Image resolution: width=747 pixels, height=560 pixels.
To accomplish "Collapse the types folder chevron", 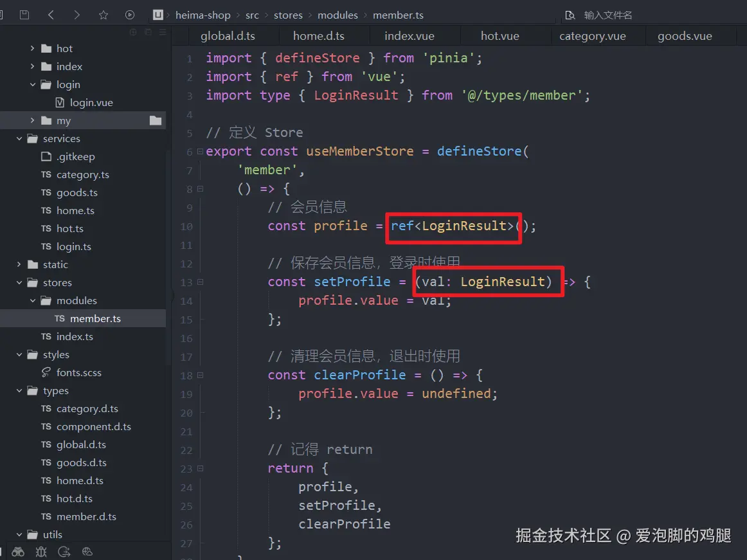I will [x=19, y=391].
